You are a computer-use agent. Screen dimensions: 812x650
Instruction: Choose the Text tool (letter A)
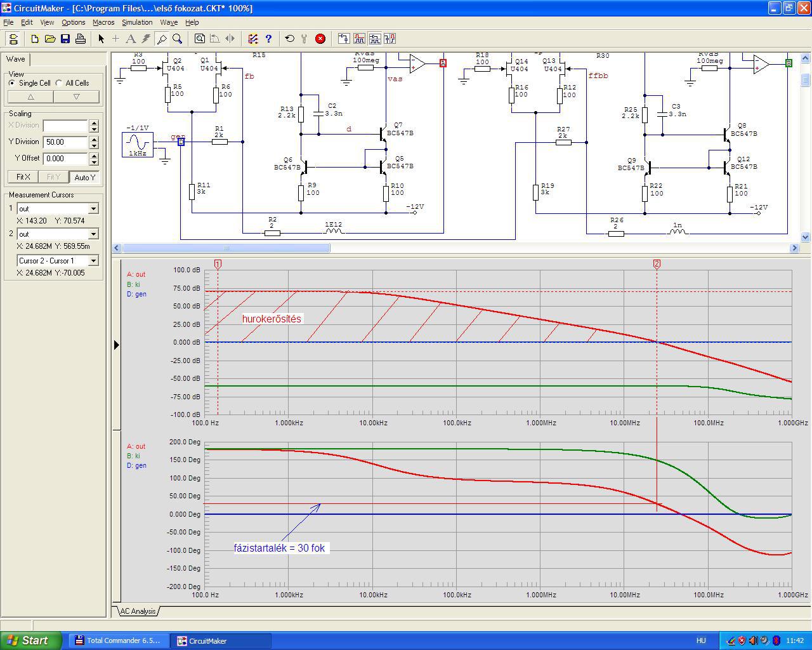[131, 39]
